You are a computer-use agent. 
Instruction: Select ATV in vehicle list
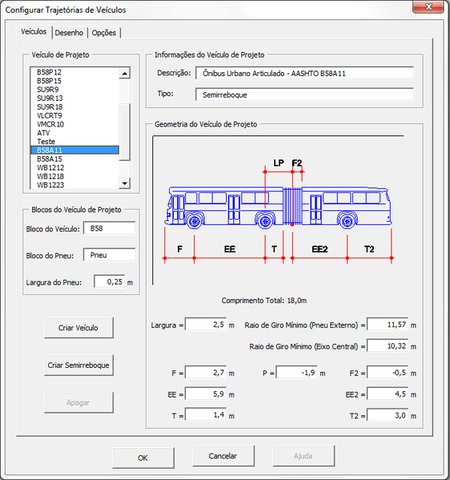click(x=75, y=133)
